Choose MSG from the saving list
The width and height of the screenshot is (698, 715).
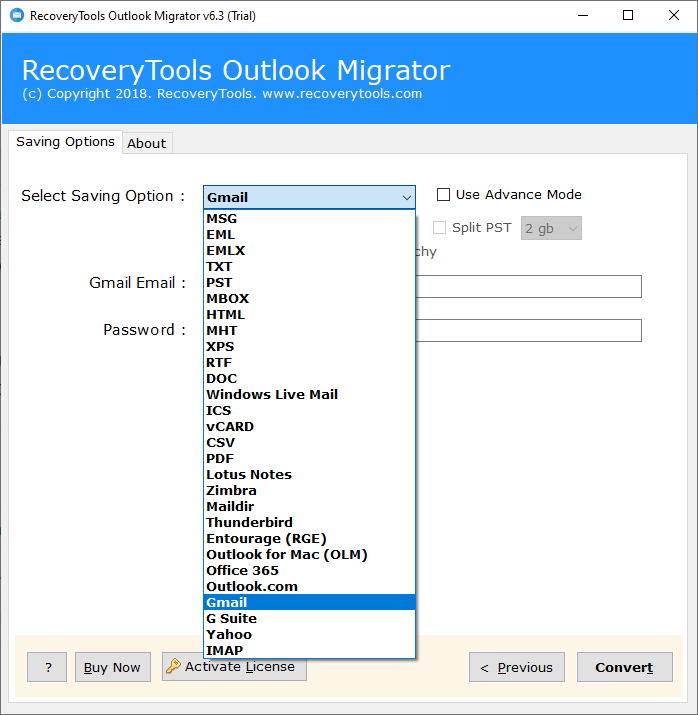[x=309, y=218]
